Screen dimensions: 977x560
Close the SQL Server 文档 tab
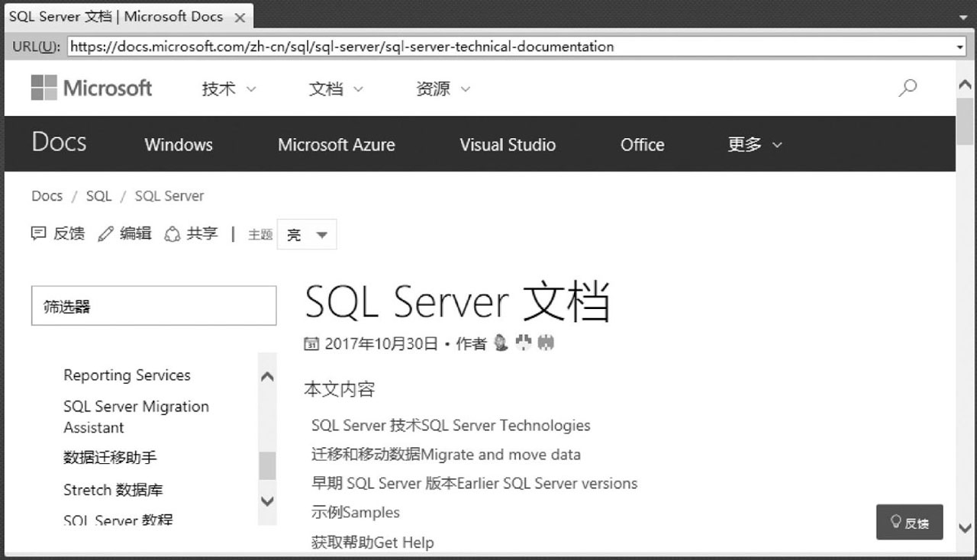[x=240, y=17]
